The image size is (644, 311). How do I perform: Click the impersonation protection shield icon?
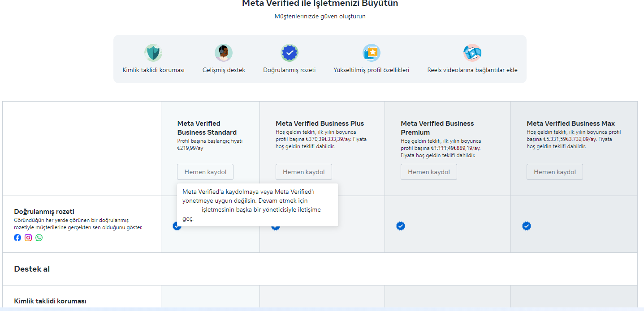153,53
